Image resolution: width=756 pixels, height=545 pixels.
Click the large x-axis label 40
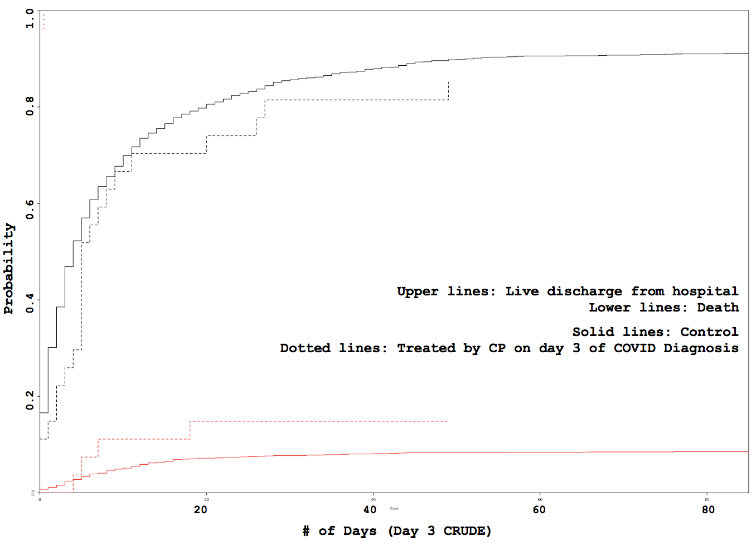[x=370, y=509]
